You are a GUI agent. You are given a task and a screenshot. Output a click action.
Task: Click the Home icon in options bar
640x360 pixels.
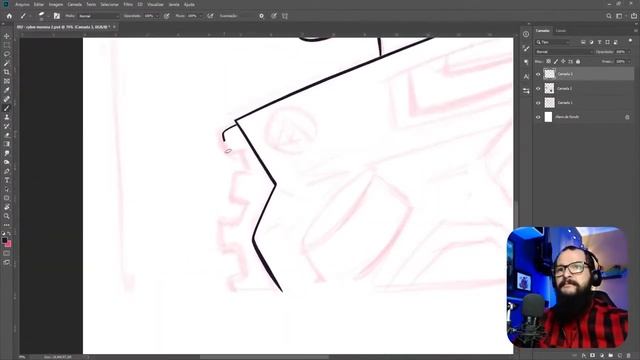point(9,16)
